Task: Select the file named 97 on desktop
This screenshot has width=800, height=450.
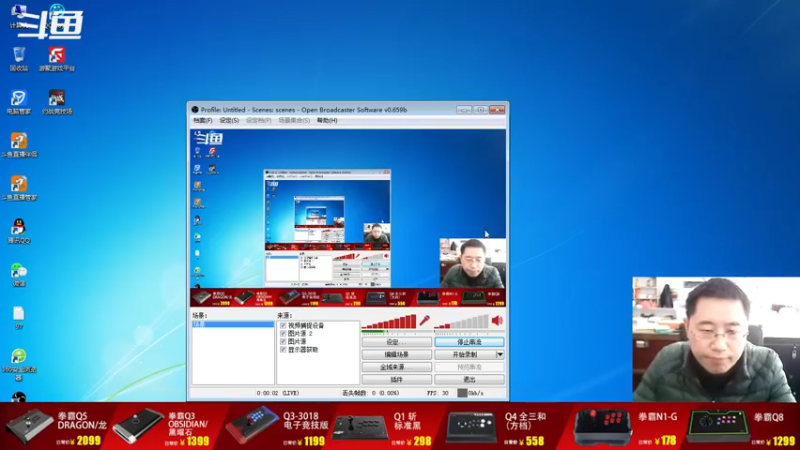Action: pyautogui.click(x=19, y=317)
